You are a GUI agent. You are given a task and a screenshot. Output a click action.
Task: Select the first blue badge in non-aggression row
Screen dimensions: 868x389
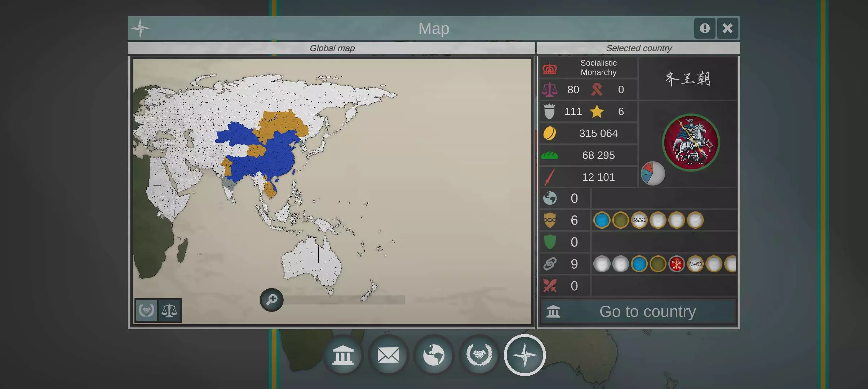602,220
